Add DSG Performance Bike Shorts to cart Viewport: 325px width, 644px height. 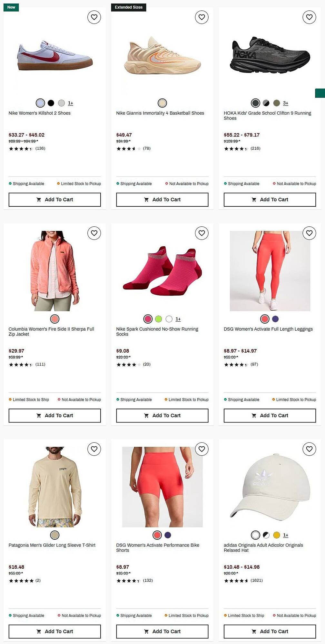tap(162, 631)
